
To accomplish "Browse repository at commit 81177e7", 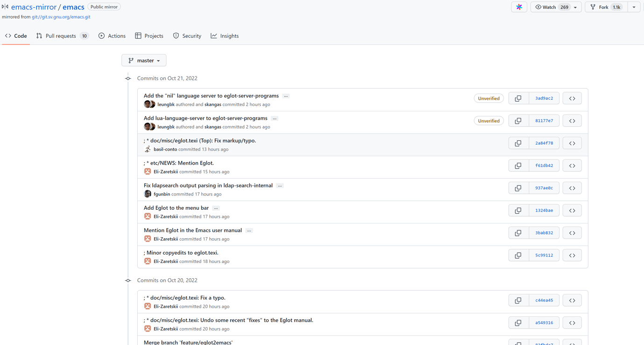I will 572,121.
